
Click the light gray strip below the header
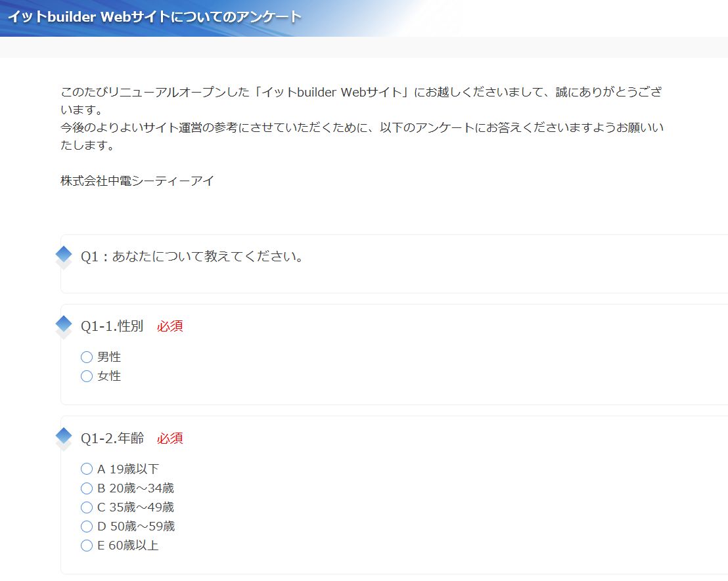(364, 47)
